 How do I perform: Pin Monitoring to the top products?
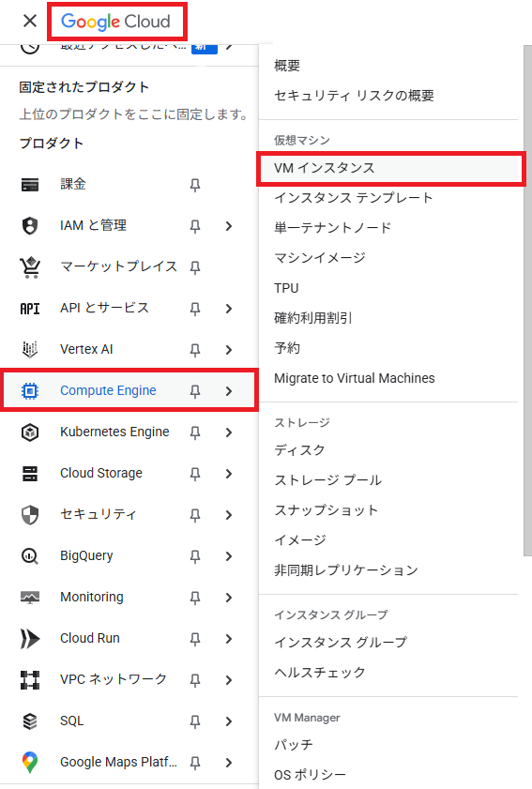195,598
